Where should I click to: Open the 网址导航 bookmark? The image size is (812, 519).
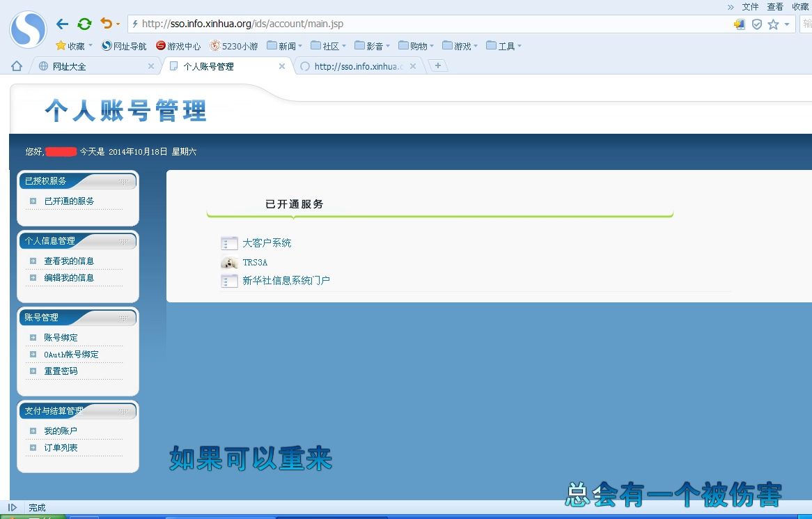(x=124, y=46)
